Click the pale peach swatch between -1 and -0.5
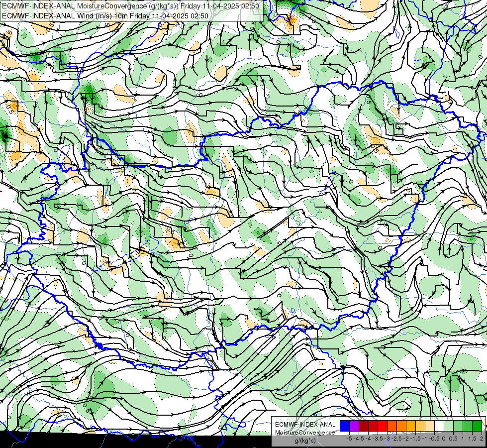The image size is (487, 448). pyautogui.click(x=430, y=426)
